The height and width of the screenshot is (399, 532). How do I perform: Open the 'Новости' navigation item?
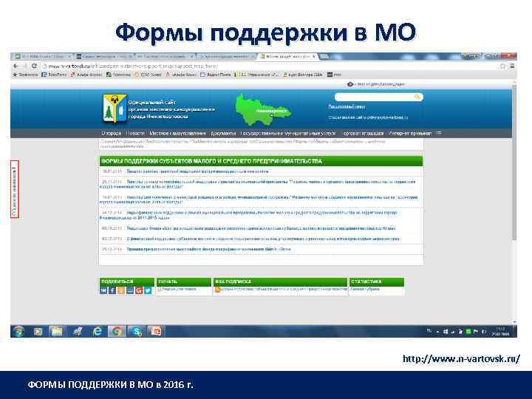[135, 133]
